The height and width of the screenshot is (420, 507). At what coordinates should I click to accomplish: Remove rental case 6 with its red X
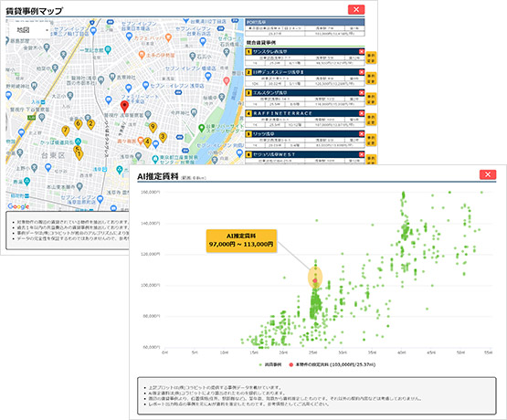(362, 154)
